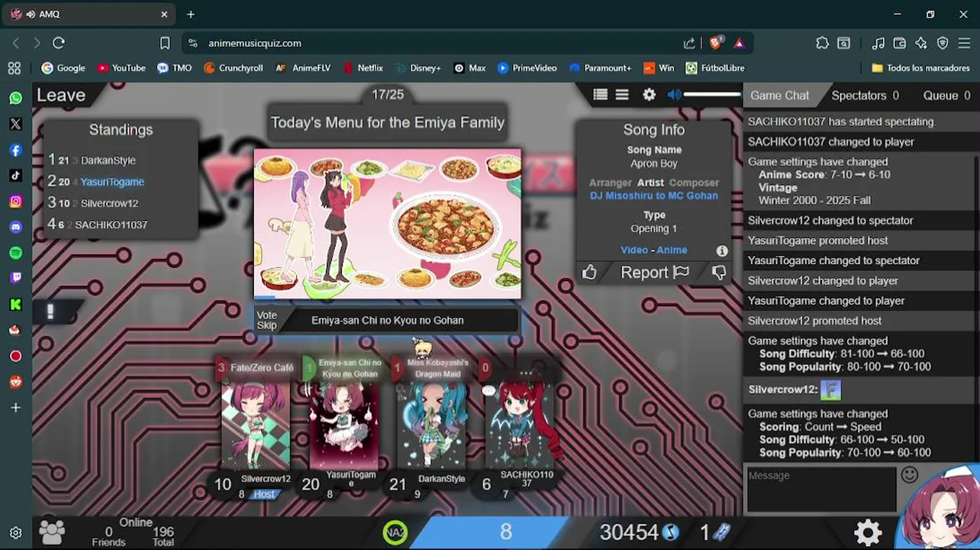Open the emoji picker in chat
This screenshot has width=980, height=550.
[909, 475]
